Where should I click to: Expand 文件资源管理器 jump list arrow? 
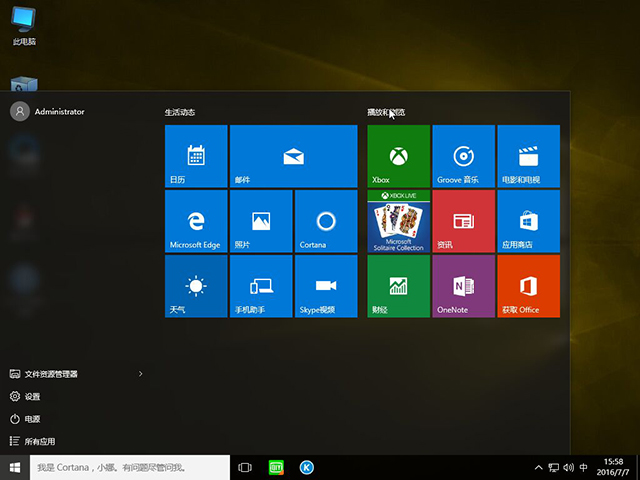tap(140, 374)
